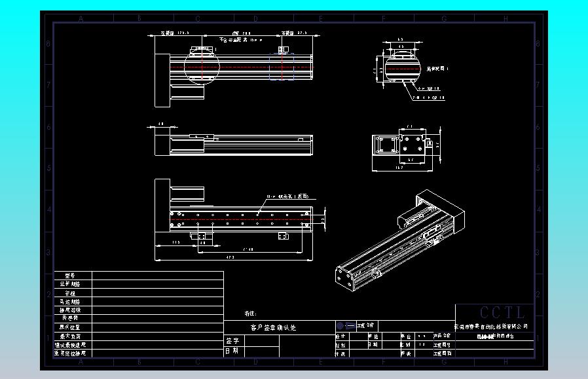Select the 重复定位精度 row label

pyautogui.click(x=71, y=353)
